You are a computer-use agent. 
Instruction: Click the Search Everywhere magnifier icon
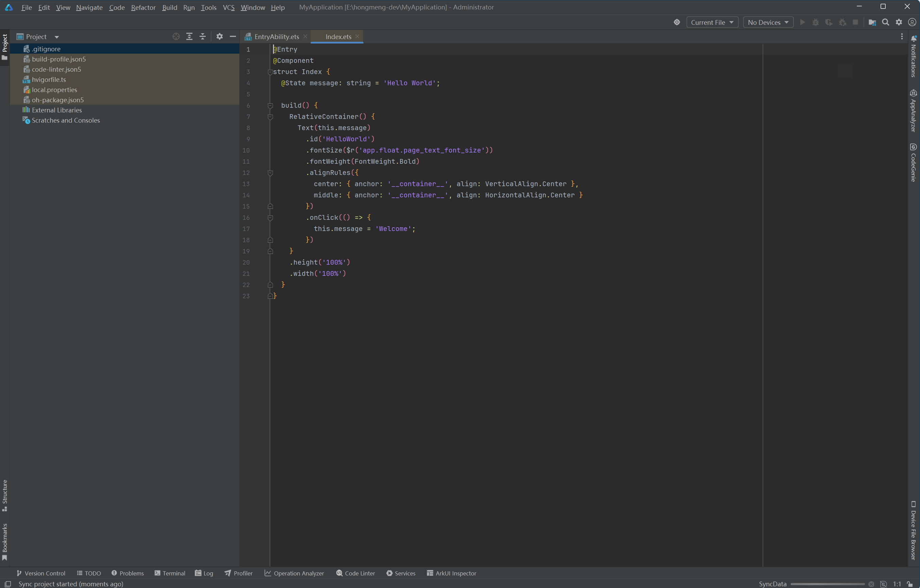[885, 22]
